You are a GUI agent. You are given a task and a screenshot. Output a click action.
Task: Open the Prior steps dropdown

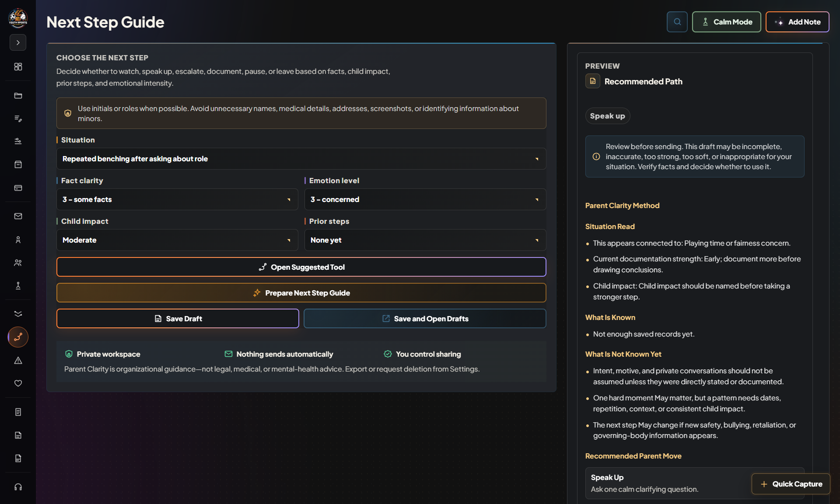pos(425,240)
